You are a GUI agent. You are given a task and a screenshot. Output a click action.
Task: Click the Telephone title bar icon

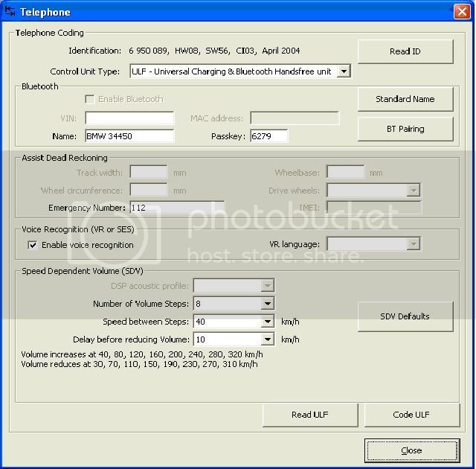click(x=10, y=12)
